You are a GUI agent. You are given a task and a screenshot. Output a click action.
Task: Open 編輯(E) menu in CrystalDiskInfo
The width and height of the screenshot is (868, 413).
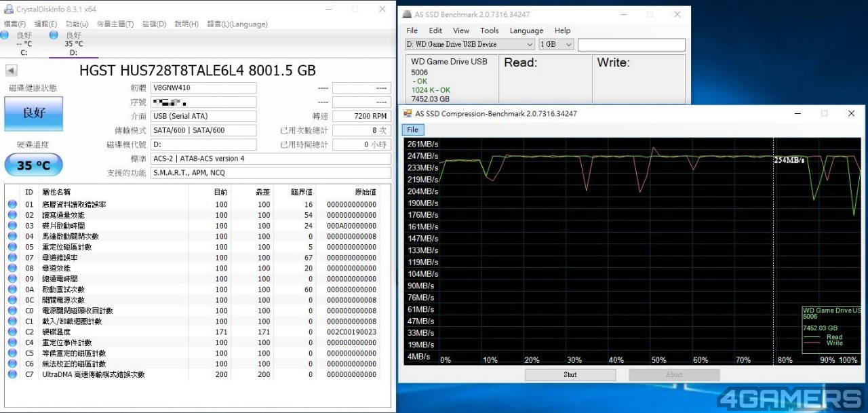click(x=45, y=24)
